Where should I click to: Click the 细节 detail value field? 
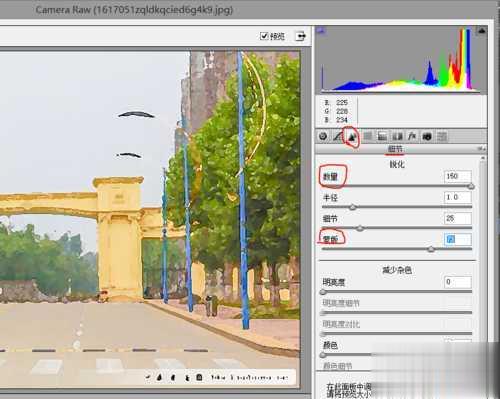[458, 218]
